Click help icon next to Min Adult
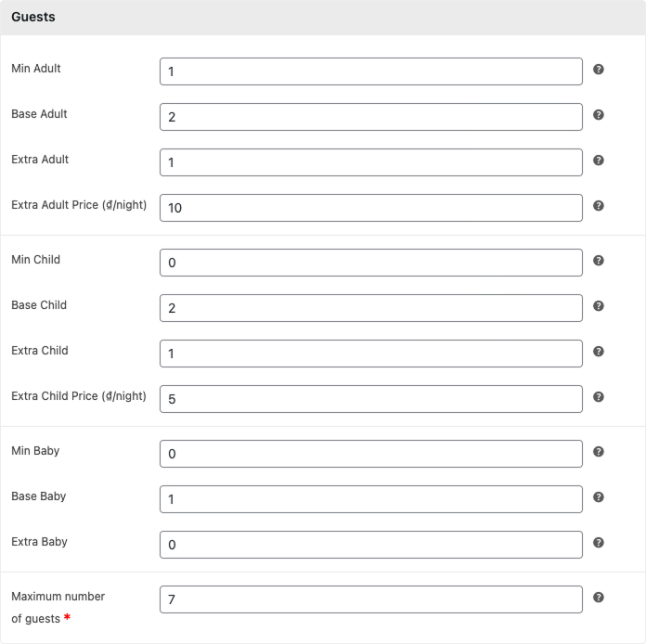The height and width of the screenshot is (644, 646). pos(599,70)
